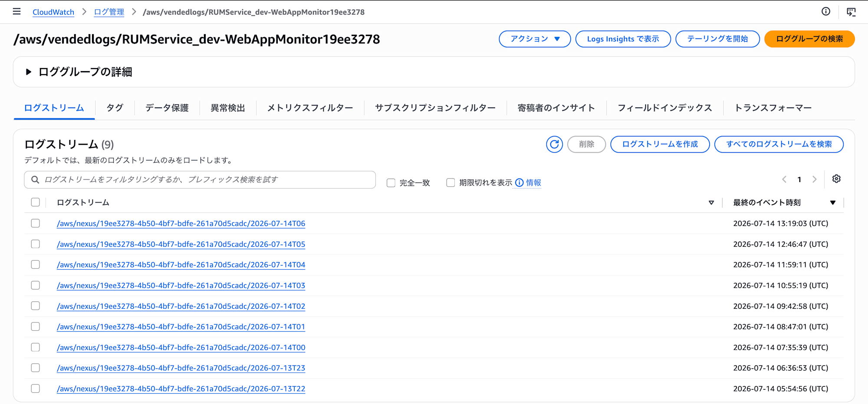Viewport: 868px width, 404px height.
Task: Click テーリングを開始 button
Action: click(x=718, y=39)
